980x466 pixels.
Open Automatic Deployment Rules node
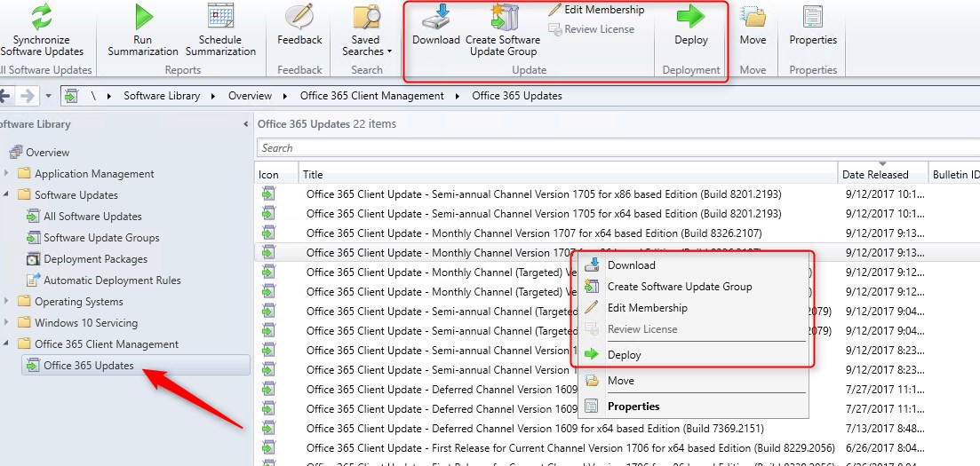click(113, 280)
